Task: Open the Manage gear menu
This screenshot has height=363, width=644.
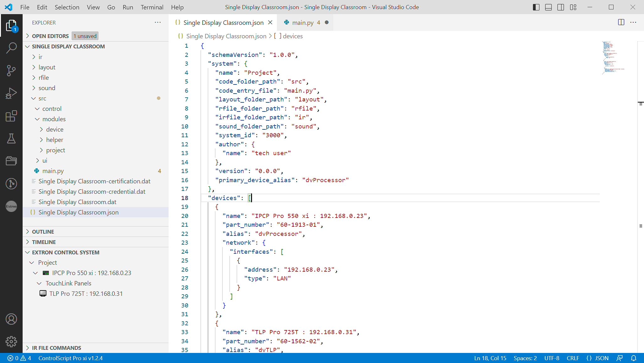Action: click(11, 342)
